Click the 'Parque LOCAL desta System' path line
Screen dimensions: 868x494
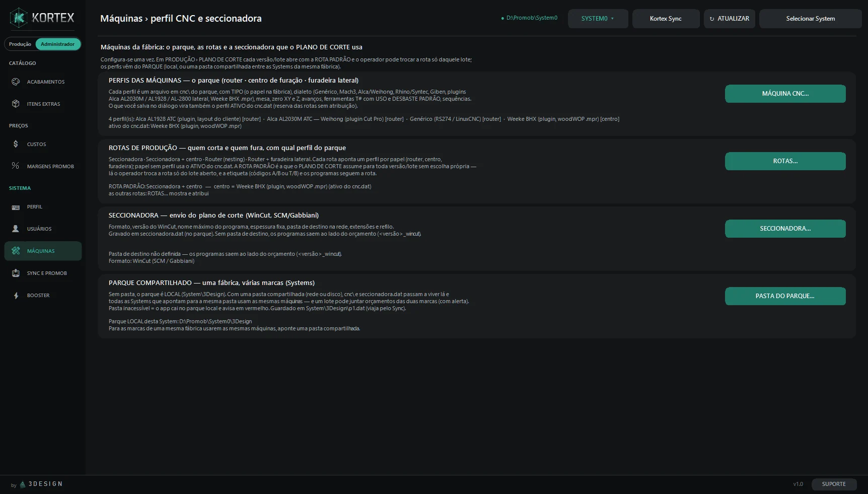point(180,321)
